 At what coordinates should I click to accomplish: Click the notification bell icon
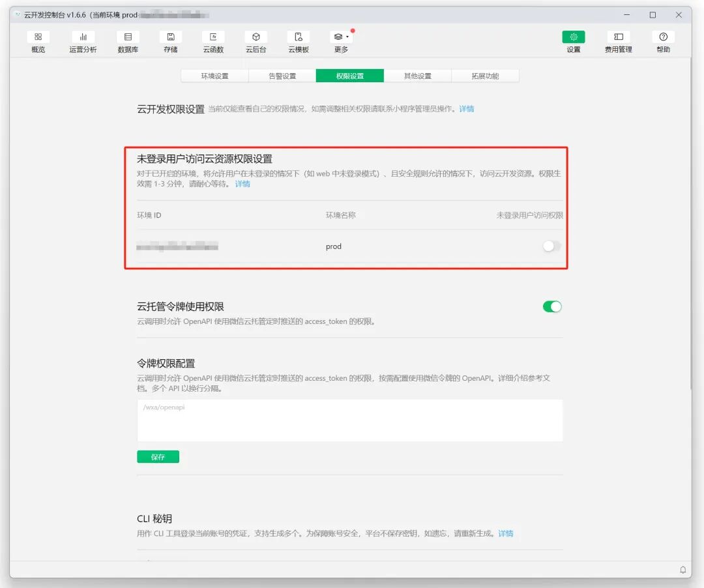(x=683, y=570)
